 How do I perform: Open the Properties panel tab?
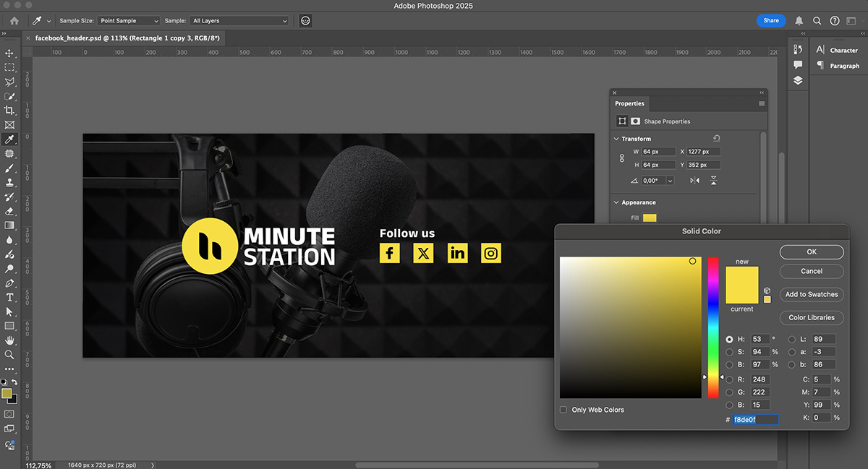pos(629,103)
